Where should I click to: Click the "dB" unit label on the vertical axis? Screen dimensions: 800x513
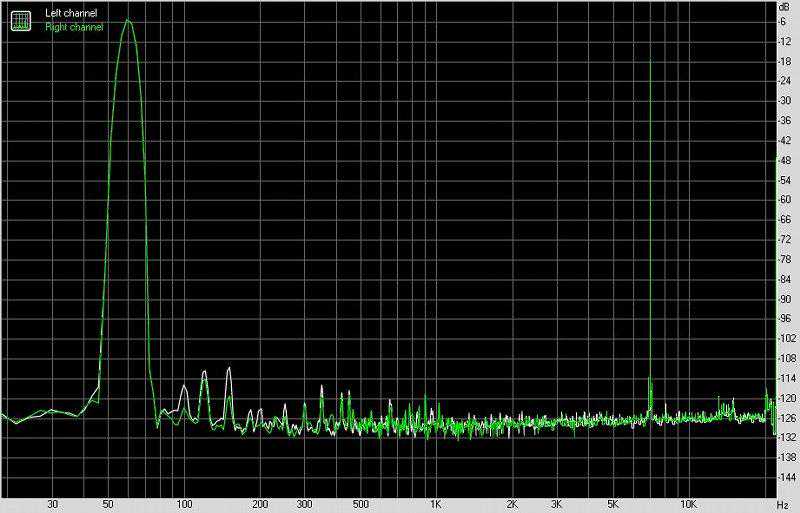click(783, 7)
